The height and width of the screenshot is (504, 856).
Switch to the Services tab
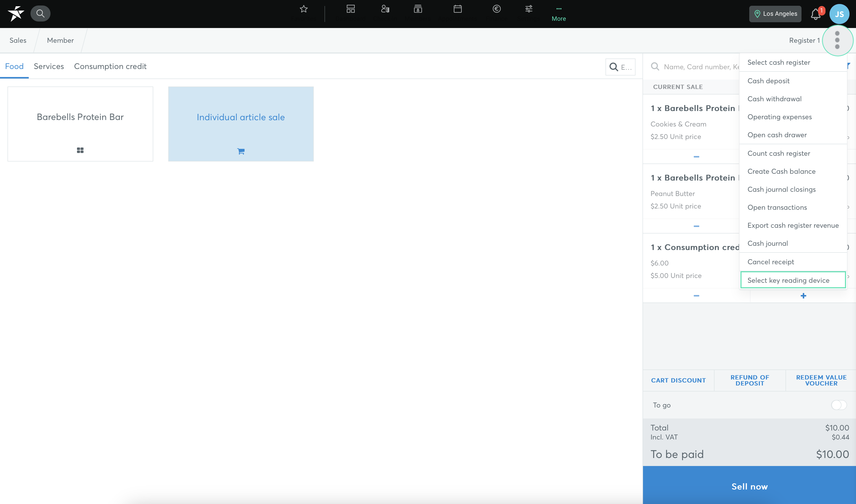(49, 66)
